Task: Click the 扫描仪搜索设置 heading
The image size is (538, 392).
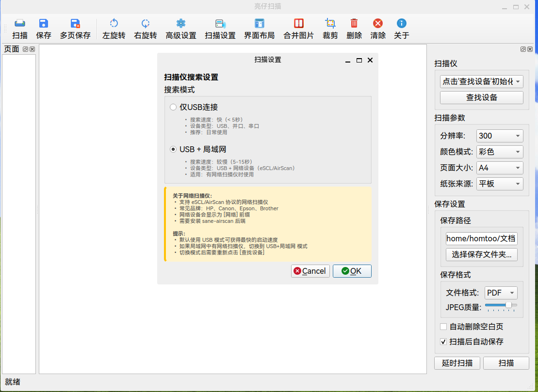Action: pos(191,77)
